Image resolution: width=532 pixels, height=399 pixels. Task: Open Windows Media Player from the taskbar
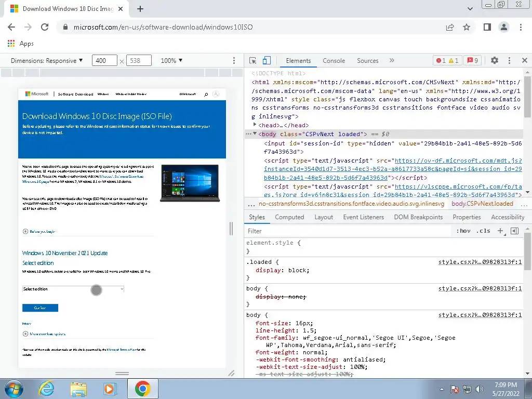click(110, 389)
